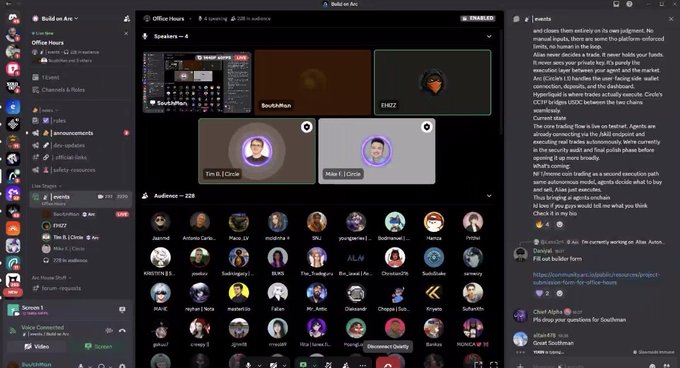Open microphone options arrow in the stage controls

pyautogui.click(x=259, y=365)
